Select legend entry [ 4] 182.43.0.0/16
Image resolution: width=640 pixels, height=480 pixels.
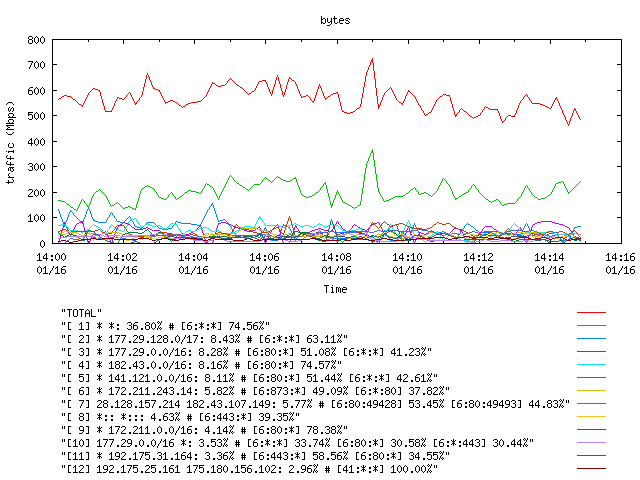click(x=201, y=365)
